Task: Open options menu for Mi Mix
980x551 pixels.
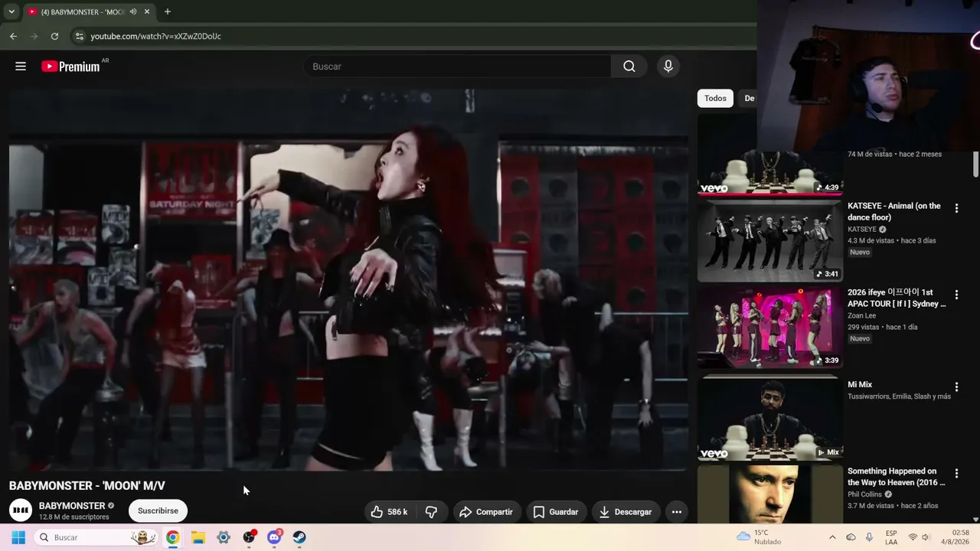Action: tap(956, 387)
